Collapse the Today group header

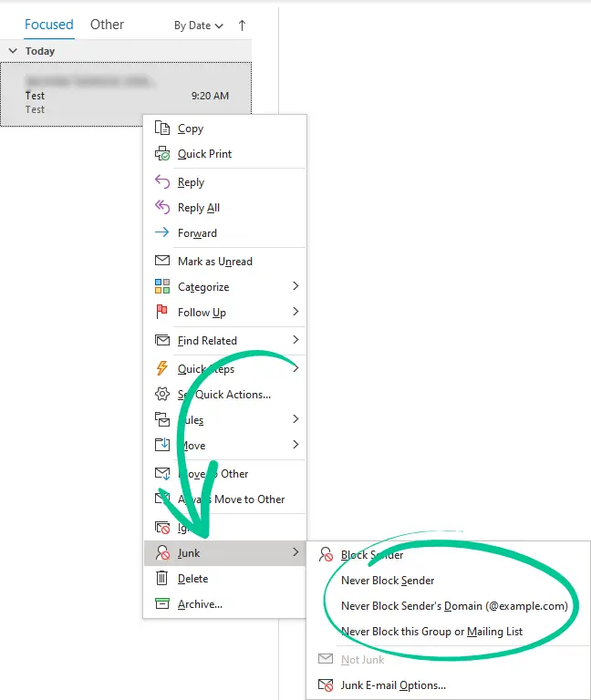click(13, 51)
